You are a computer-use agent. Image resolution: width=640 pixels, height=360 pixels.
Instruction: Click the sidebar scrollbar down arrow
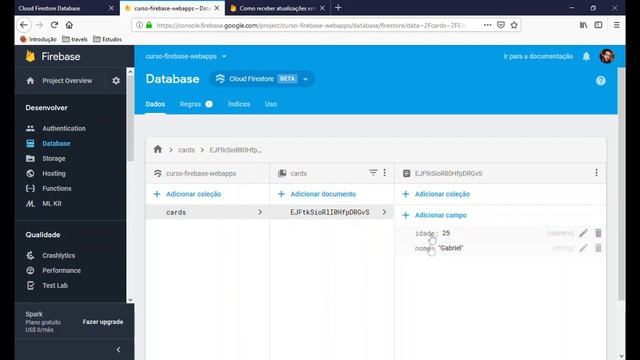130,300
